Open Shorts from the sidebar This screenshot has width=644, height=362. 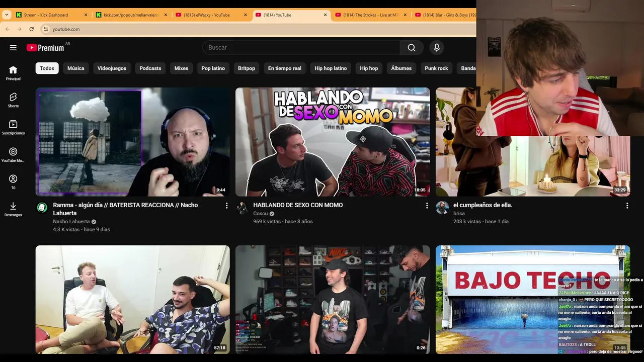click(x=13, y=100)
